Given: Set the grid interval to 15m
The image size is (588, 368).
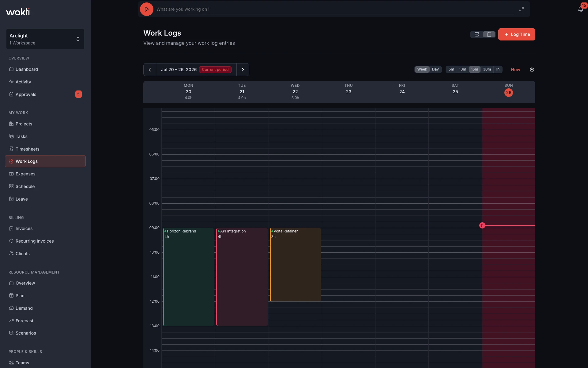Looking at the screenshot, I should 474,69.
